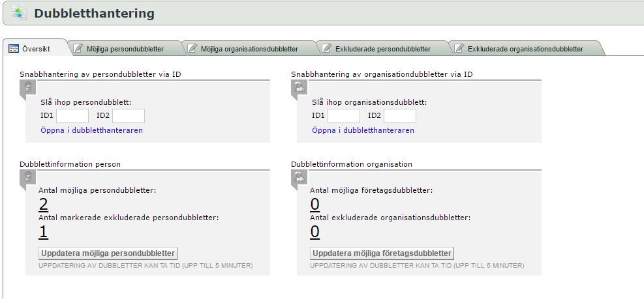Open the count 0 of exkluderade organisationsdubbletter
Image resolution: width=644 pixels, height=299 pixels.
point(314,232)
